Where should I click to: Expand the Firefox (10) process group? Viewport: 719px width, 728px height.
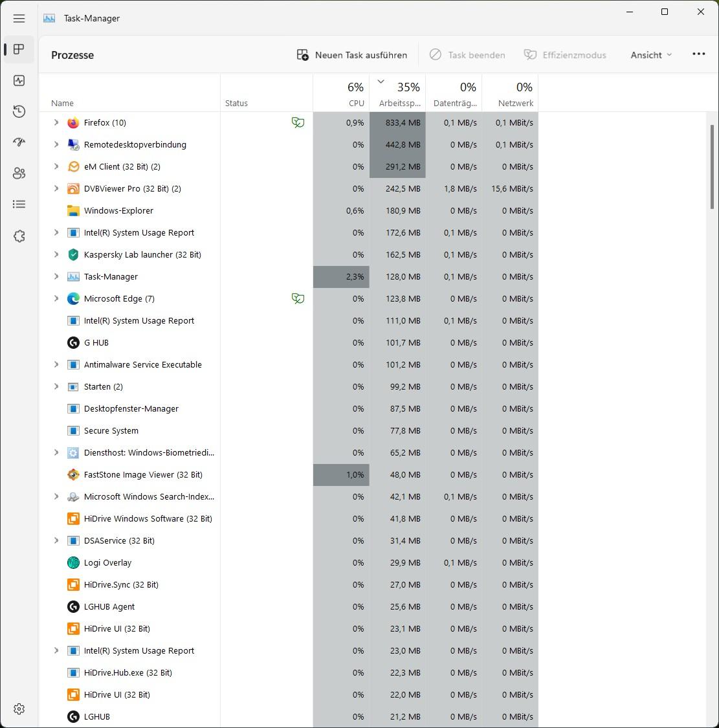click(56, 123)
